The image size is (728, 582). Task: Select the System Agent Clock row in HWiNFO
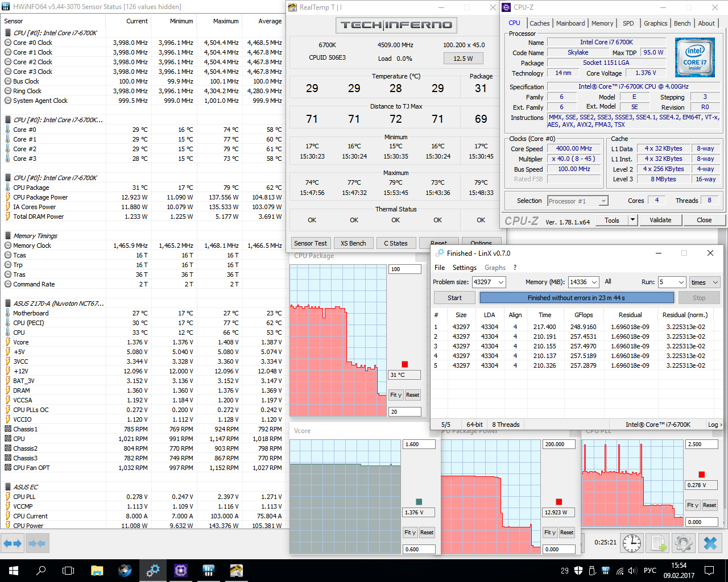pos(142,101)
